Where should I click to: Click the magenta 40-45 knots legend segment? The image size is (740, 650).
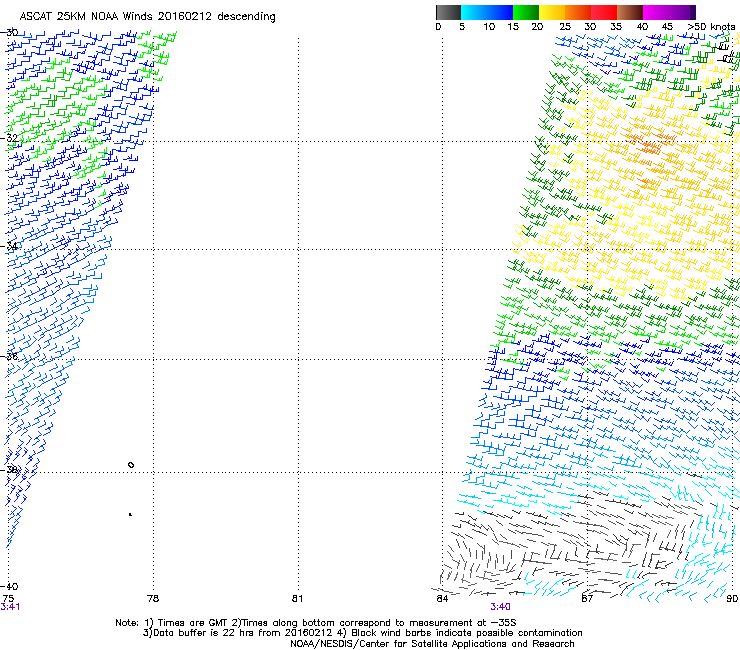tap(656, 12)
